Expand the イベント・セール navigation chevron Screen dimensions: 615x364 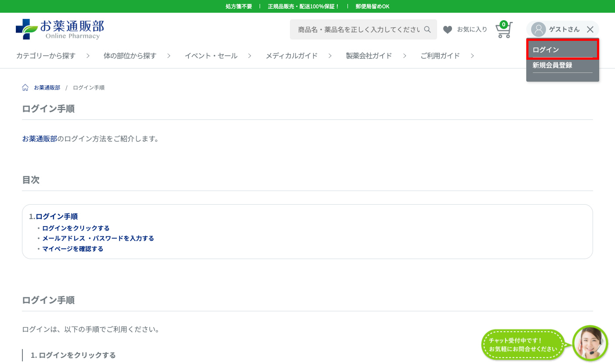click(250, 56)
